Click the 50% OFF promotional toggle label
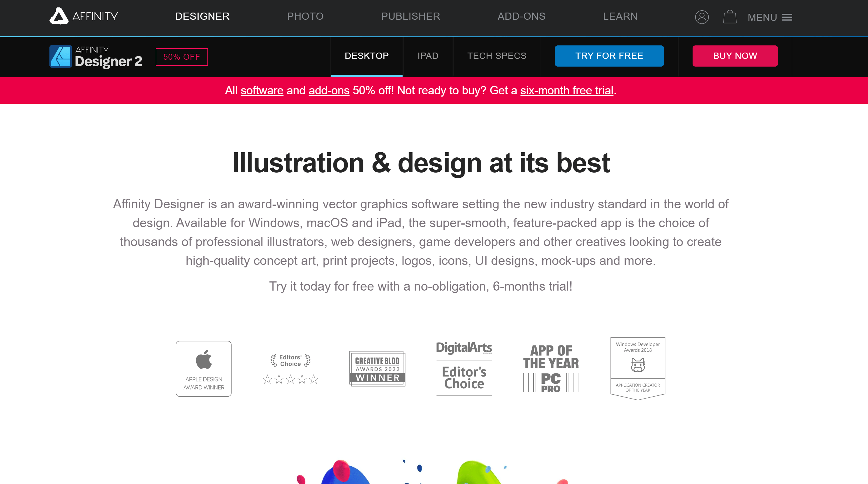This screenshot has height=484, width=868. (182, 56)
